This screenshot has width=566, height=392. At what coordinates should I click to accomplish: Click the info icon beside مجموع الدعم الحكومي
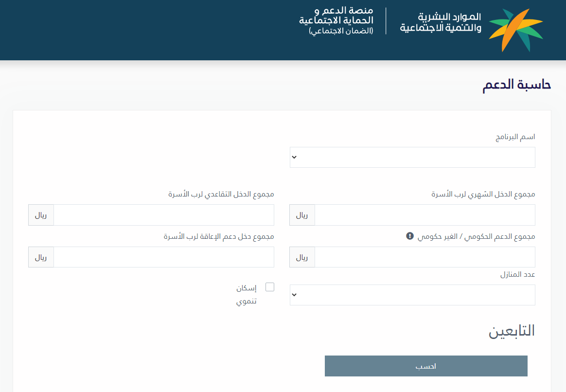pyautogui.click(x=409, y=236)
